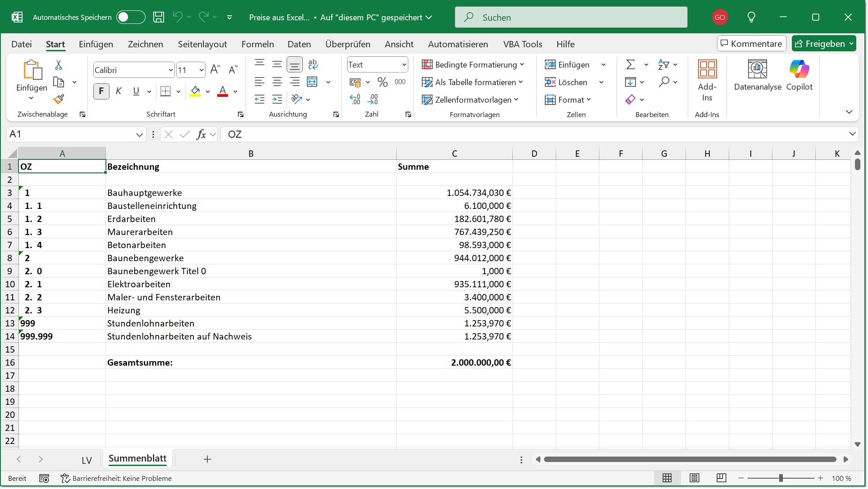The image size is (868, 489).
Task: Click the Freigeben share button
Action: click(x=820, y=44)
